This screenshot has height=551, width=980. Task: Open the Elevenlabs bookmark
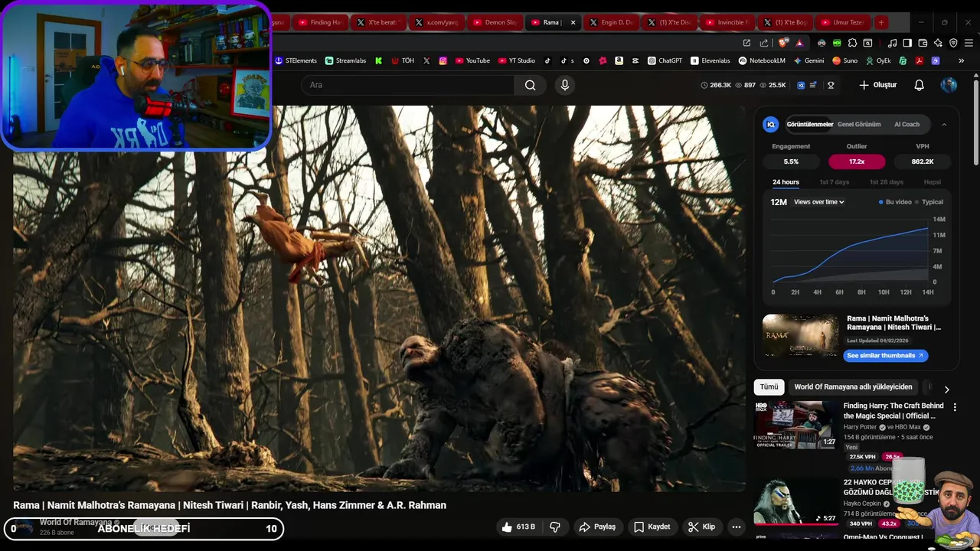tap(710, 60)
